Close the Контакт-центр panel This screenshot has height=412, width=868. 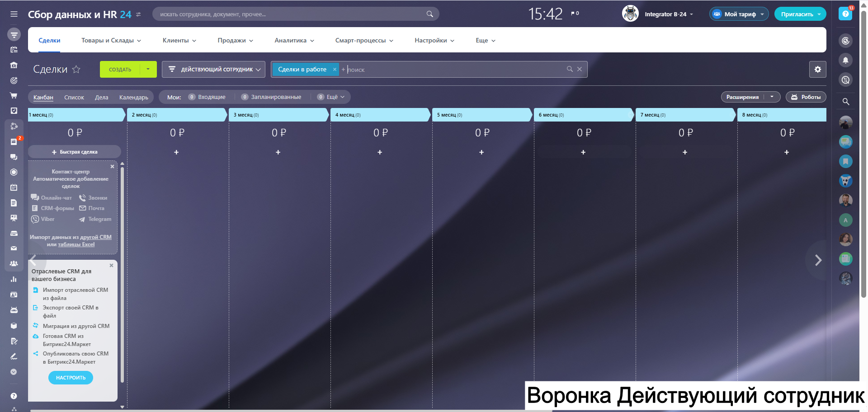coord(112,167)
